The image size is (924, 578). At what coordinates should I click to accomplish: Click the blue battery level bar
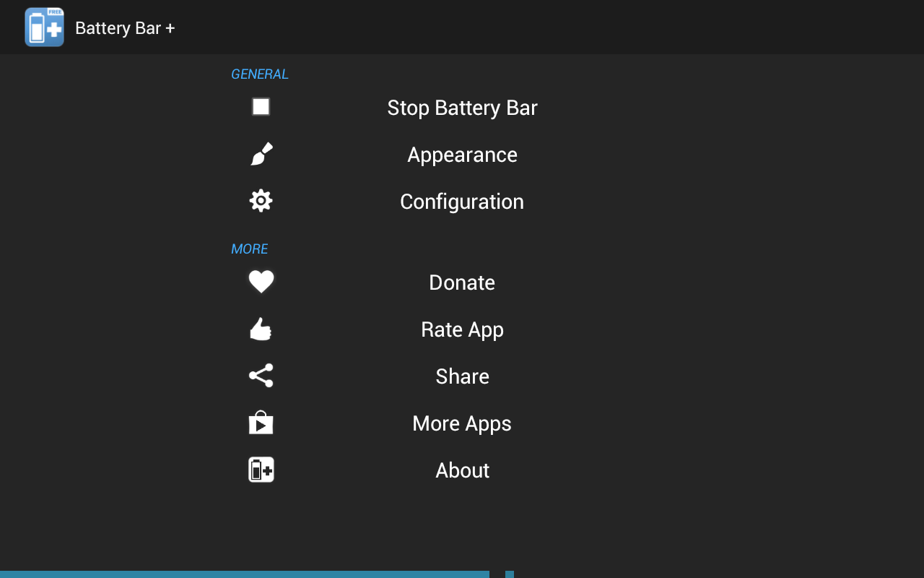[x=245, y=574]
